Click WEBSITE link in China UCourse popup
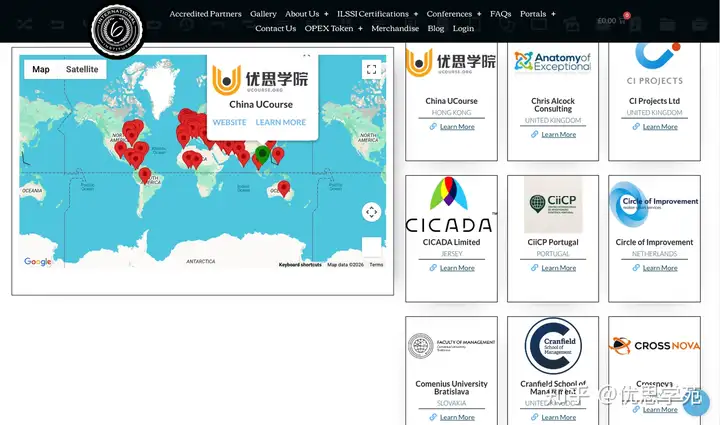Viewport: 720px width, 425px height. (x=230, y=123)
